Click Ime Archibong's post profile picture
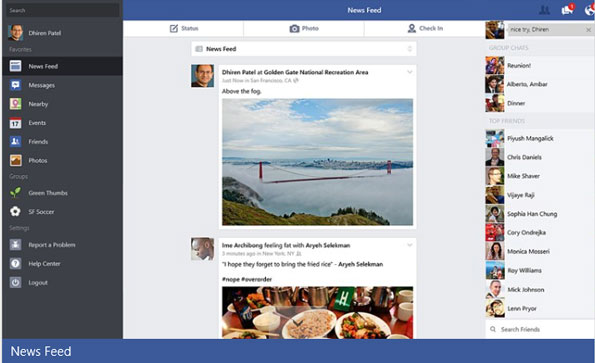 (202, 249)
